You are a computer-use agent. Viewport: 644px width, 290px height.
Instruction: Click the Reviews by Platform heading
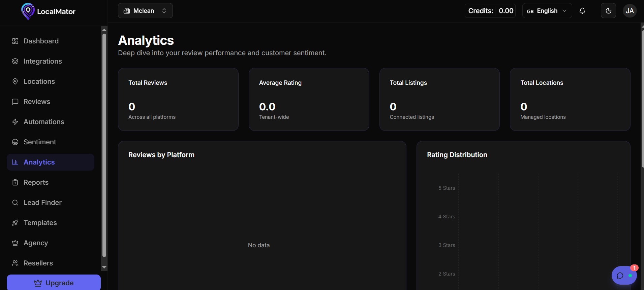[x=161, y=155]
